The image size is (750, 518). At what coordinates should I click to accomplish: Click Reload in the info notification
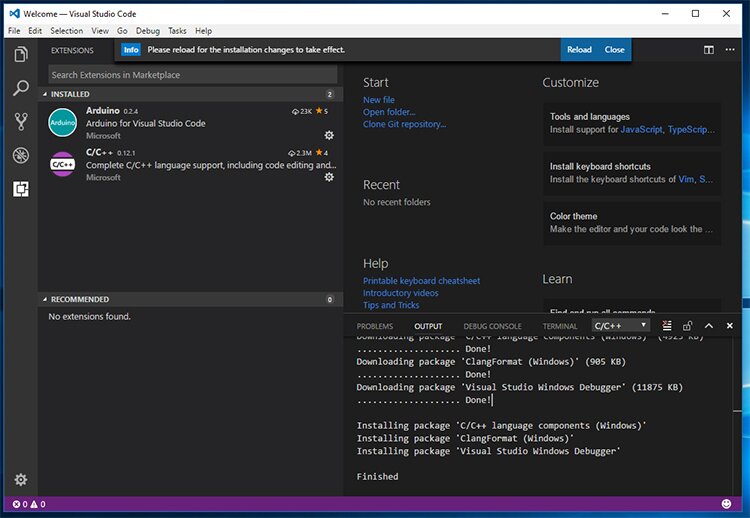579,50
